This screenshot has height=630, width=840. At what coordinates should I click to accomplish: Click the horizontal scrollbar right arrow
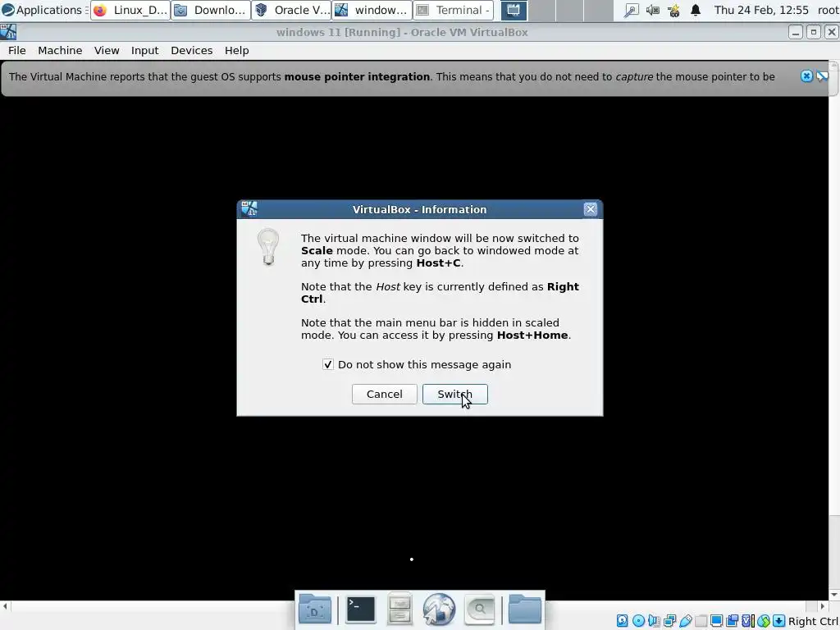click(x=822, y=606)
